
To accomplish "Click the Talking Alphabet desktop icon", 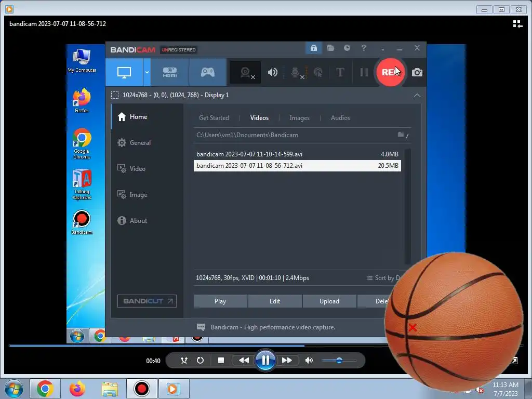I will [x=82, y=184].
